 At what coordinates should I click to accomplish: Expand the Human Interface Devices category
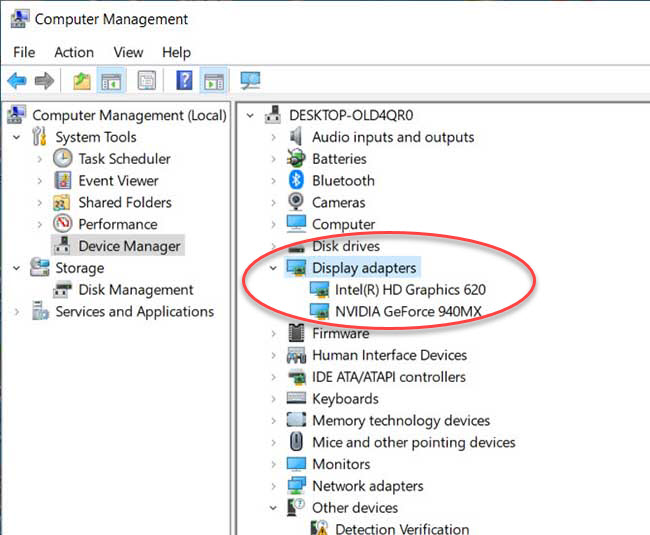273,356
